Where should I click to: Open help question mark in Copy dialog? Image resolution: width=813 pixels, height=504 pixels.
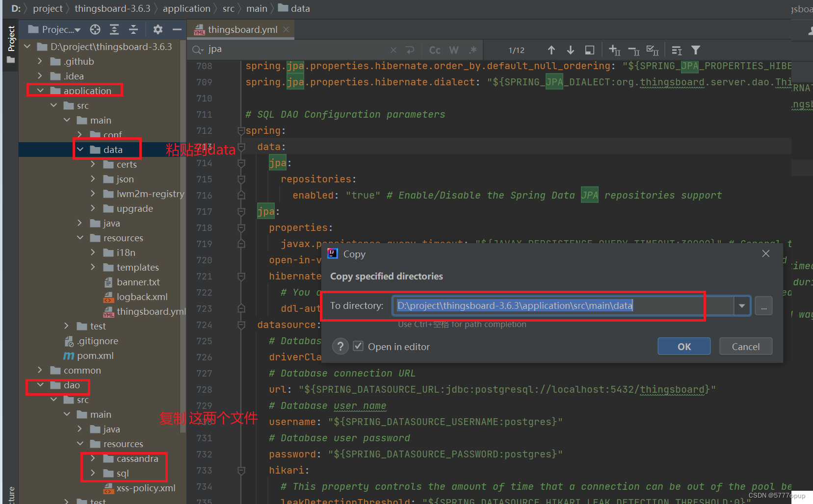pos(341,347)
